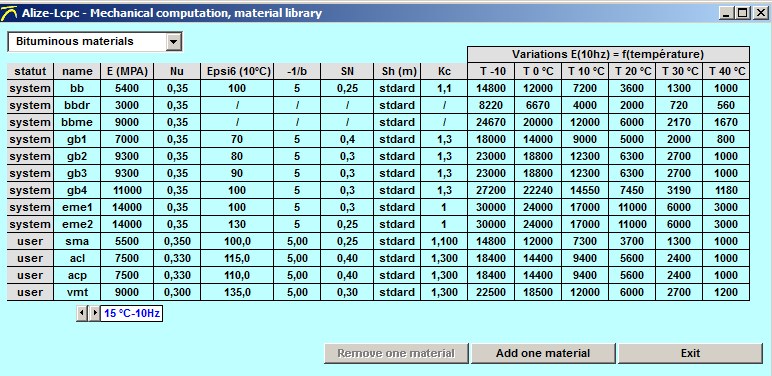
Task: Select the acp user material name cell
Action: (77, 275)
